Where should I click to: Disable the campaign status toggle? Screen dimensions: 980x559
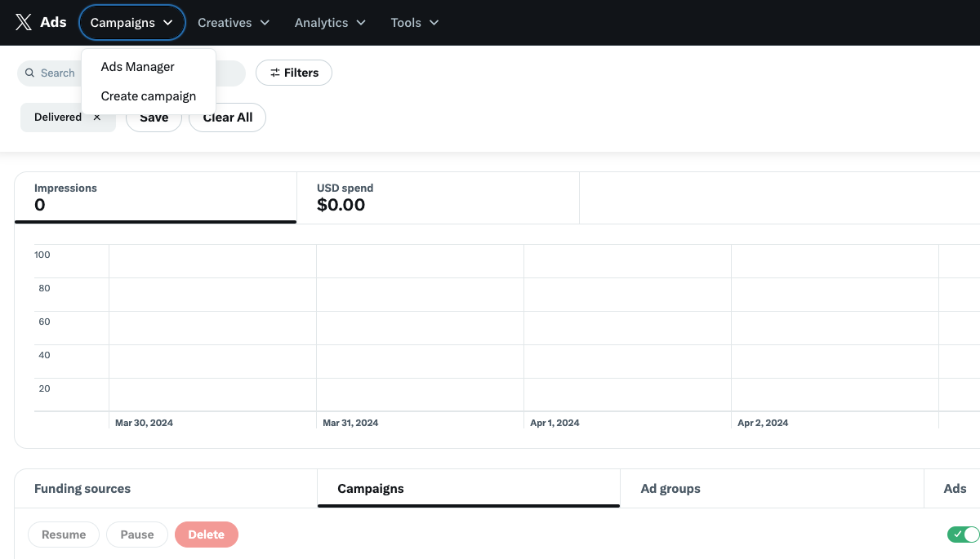pos(964,535)
